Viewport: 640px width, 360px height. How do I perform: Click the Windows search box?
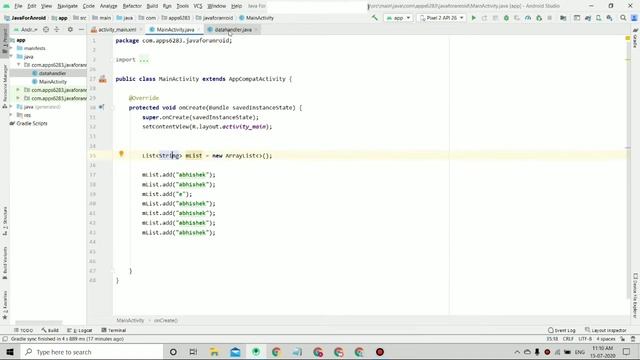coord(91,352)
